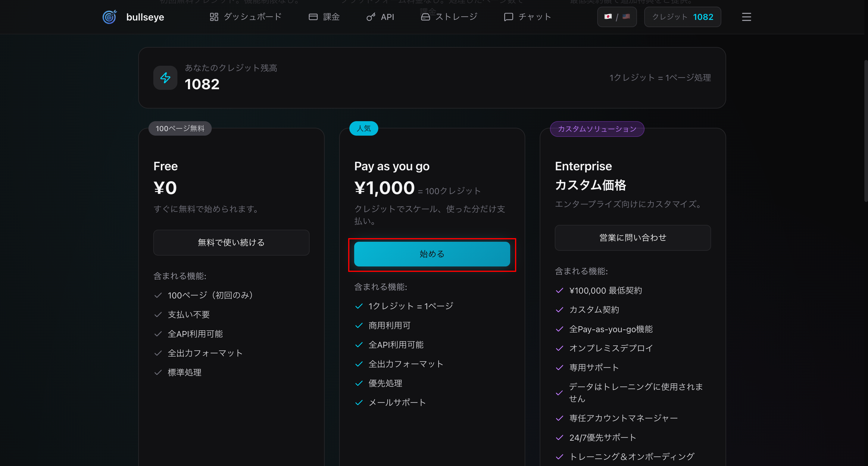Switch language with the Japanese flag
This screenshot has height=466, width=868.
point(608,16)
